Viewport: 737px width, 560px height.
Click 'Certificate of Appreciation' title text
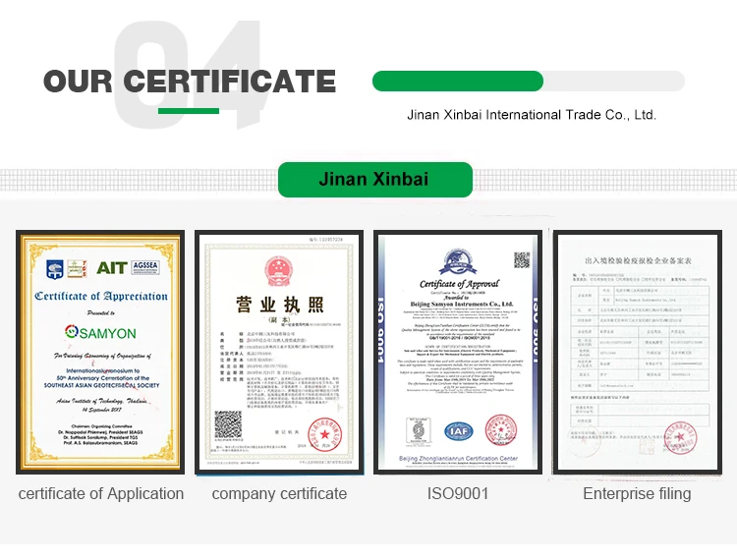(x=101, y=296)
